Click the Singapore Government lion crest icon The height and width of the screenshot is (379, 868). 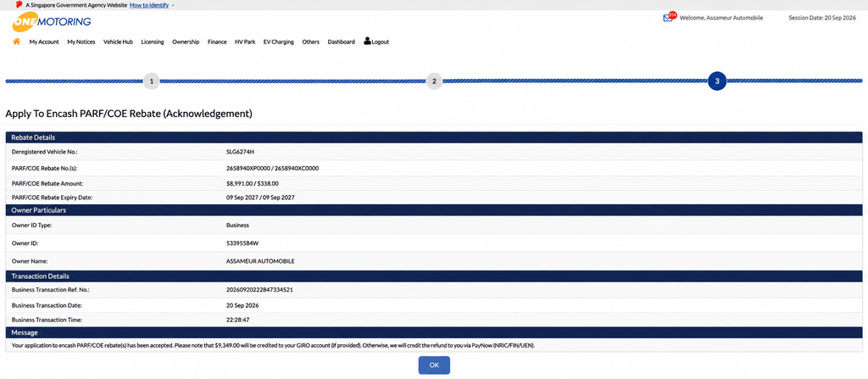coord(19,4)
